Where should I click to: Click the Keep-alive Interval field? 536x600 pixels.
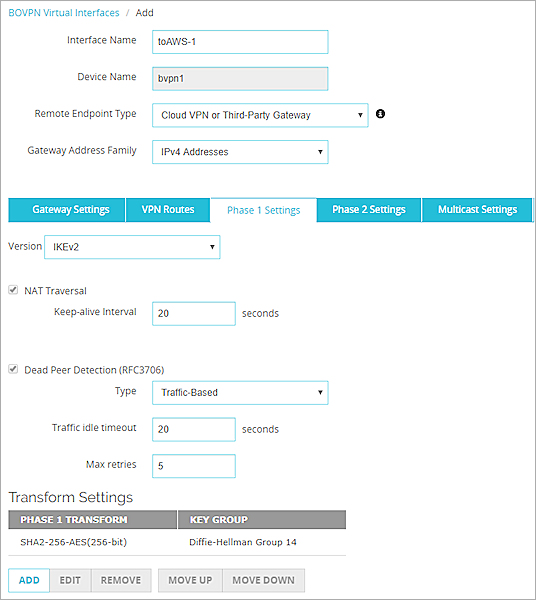[x=194, y=314]
